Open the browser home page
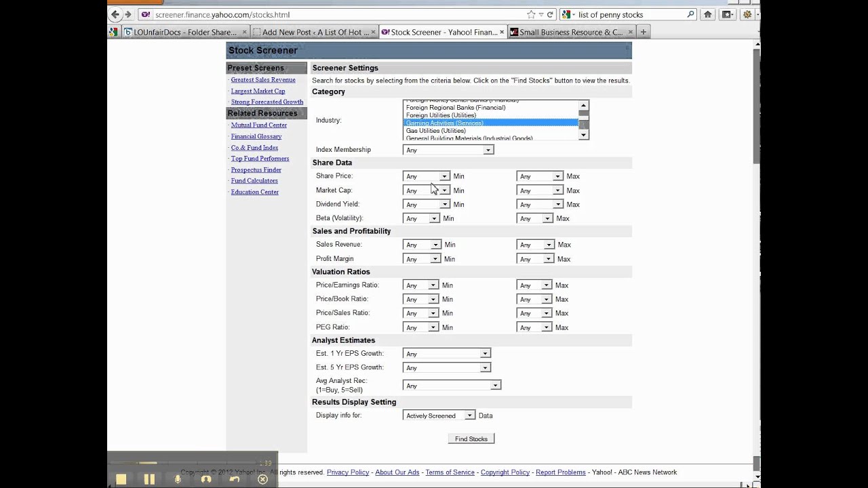868x488 pixels. 708,14
